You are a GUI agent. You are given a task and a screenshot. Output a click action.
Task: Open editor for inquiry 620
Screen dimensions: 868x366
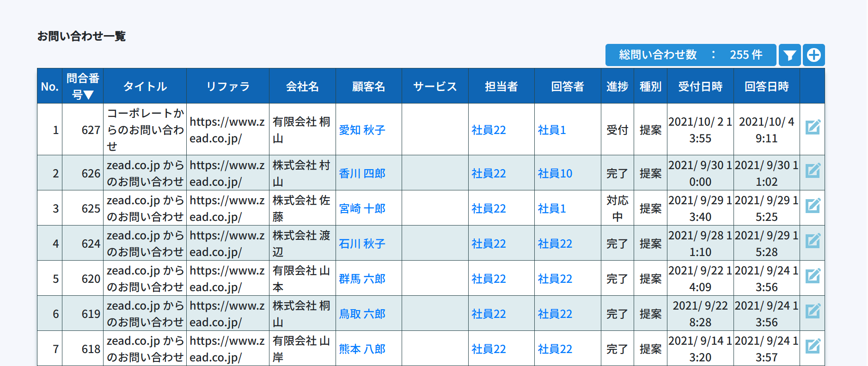point(813,276)
